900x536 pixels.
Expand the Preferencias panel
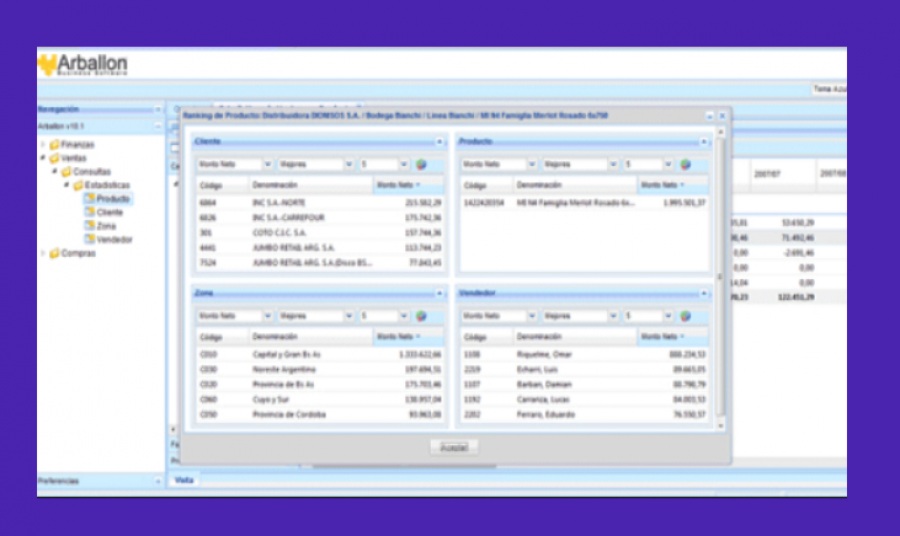[158, 481]
